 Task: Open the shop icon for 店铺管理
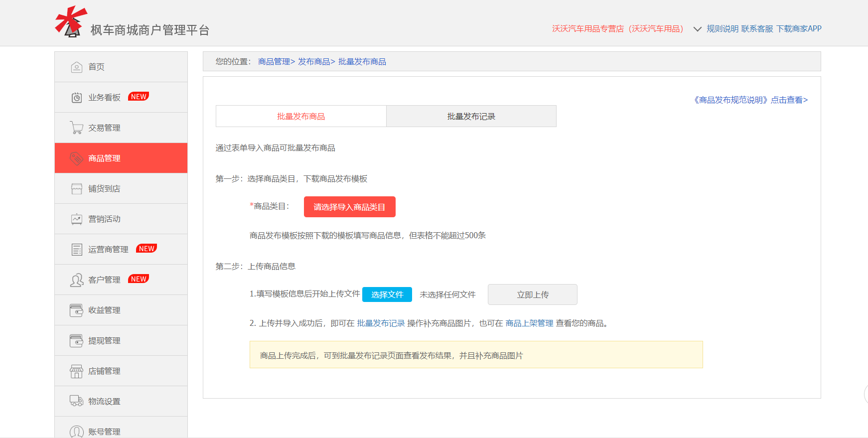point(76,371)
